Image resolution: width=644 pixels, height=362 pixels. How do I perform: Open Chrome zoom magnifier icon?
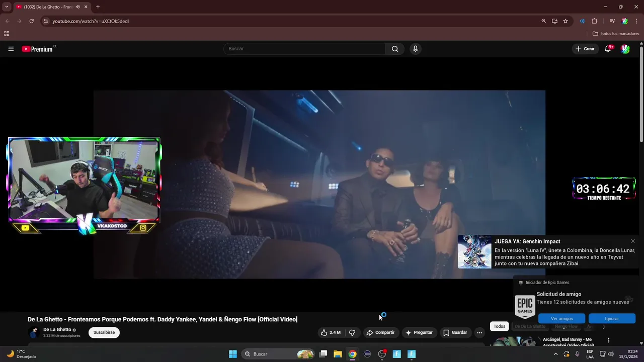tap(544, 21)
